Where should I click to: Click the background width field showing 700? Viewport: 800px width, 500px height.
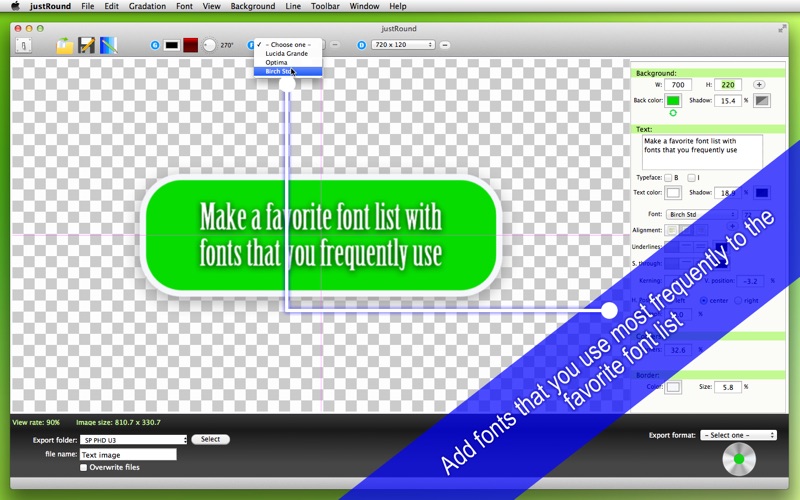coord(678,85)
